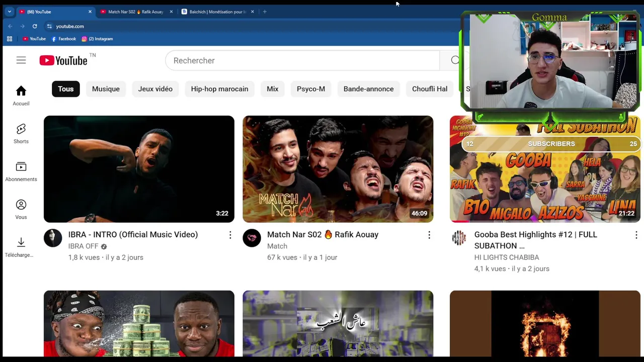Viewport: 644px width, 362px height.
Task: Open the apps grid in the bookmarks bar
Action: 10,39
